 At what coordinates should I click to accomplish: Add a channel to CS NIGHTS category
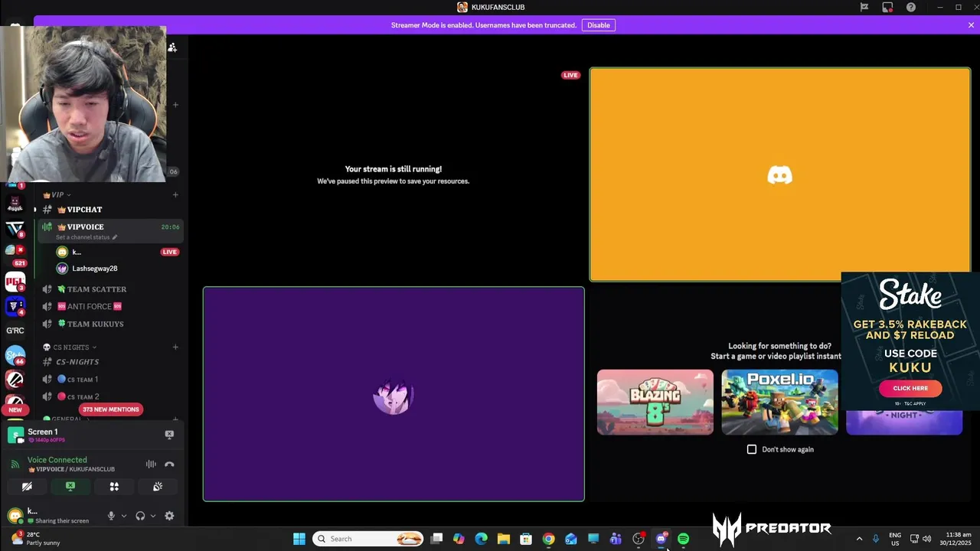click(175, 347)
